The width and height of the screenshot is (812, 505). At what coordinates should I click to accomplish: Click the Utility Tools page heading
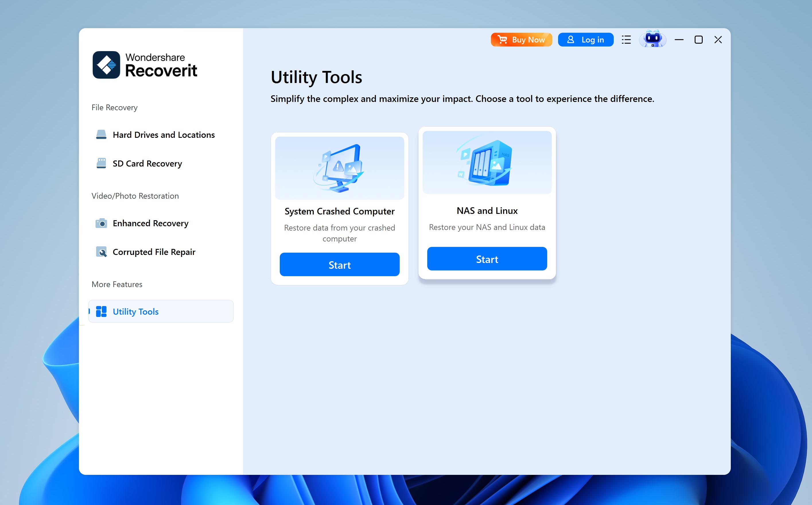click(x=316, y=77)
